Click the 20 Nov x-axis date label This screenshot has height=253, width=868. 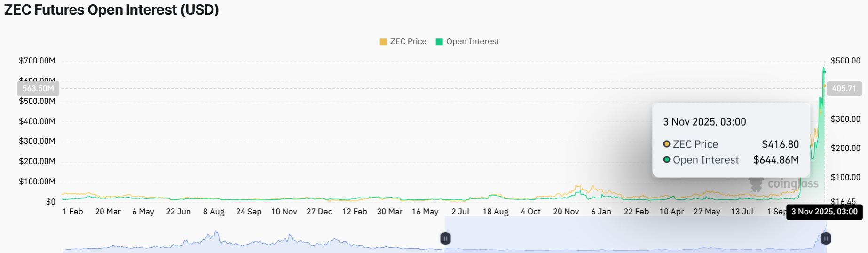[566, 212]
